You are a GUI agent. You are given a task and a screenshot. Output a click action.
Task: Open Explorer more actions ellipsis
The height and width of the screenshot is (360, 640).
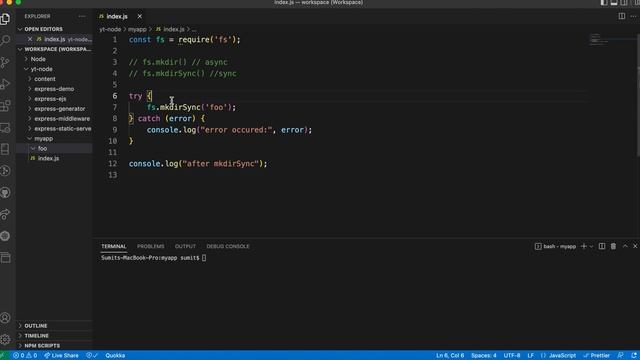point(82,16)
